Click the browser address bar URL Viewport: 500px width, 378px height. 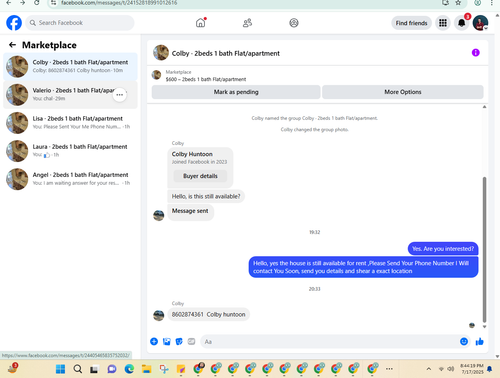[x=119, y=3]
